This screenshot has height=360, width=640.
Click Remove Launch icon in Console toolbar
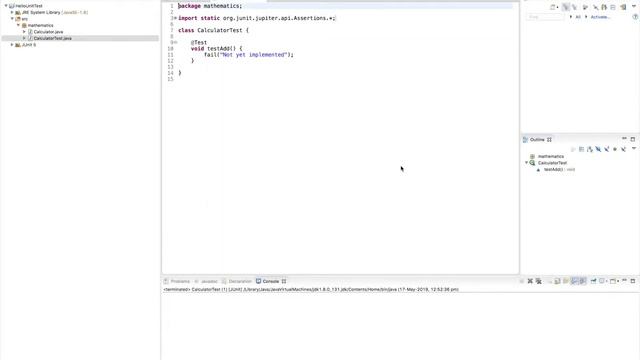pyautogui.click(x=530, y=281)
